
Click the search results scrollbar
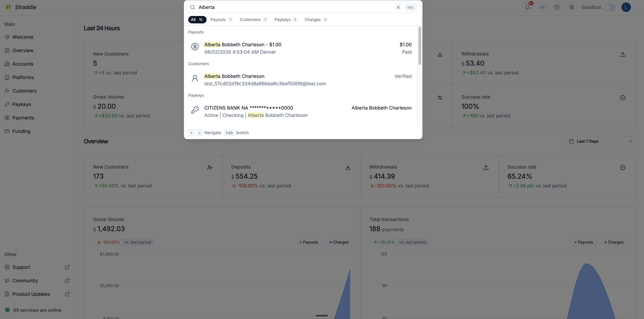pyautogui.click(x=419, y=46)
